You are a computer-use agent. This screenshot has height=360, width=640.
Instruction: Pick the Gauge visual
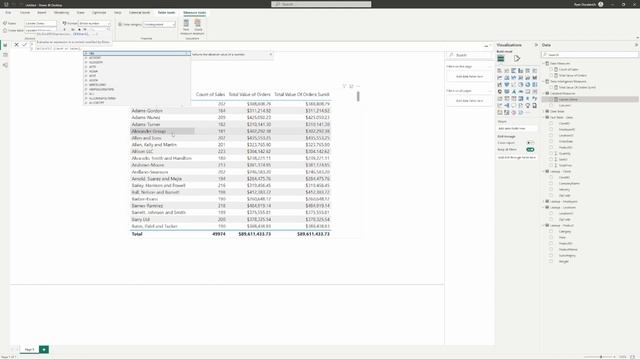520,91
